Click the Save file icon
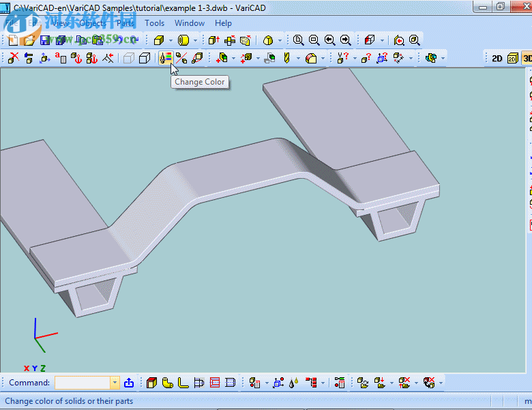 45,40
